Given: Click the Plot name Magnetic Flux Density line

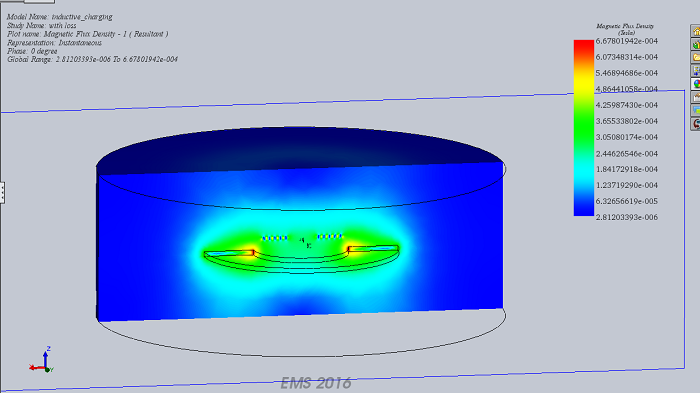Looking at the screenshot, I should pyautogui.click(x=88, y=34).
